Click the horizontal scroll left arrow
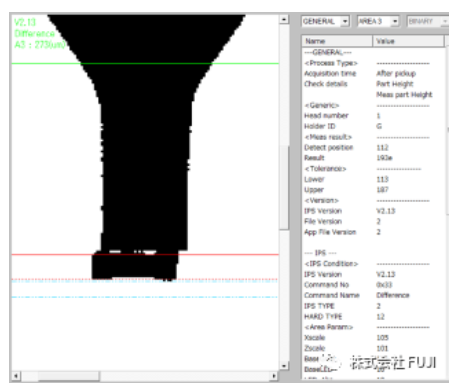The width and height of the screenshot is (453, 388). point(16,376)
